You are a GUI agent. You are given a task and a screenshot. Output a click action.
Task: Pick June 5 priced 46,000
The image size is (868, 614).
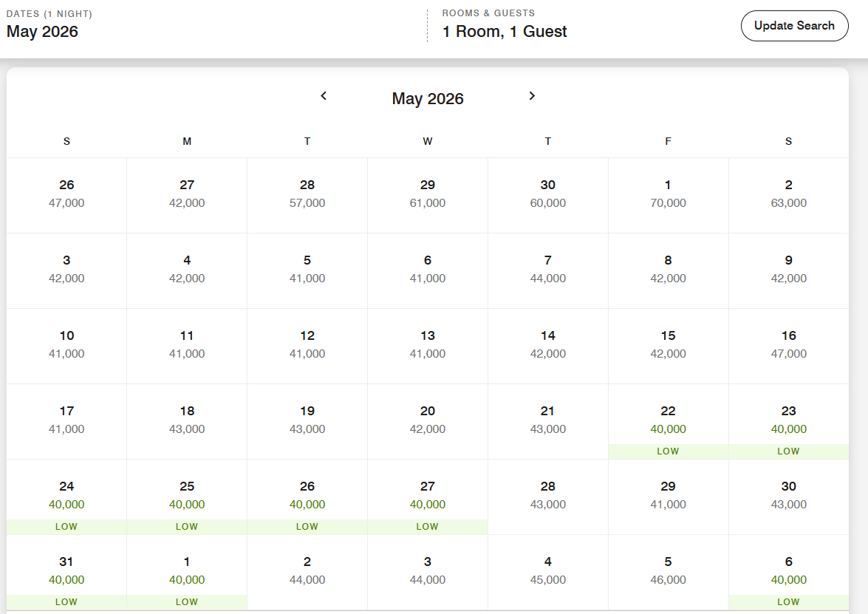[x=668, y=571]
